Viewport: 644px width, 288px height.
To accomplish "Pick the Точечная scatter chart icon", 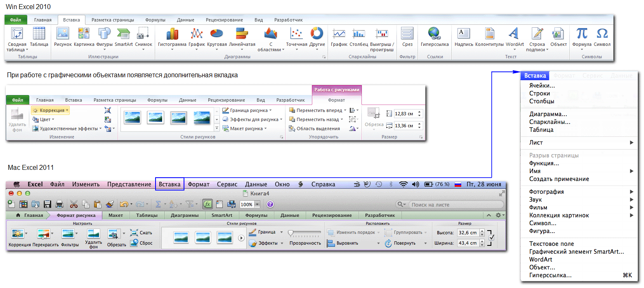I will click(x=296, y=33).
